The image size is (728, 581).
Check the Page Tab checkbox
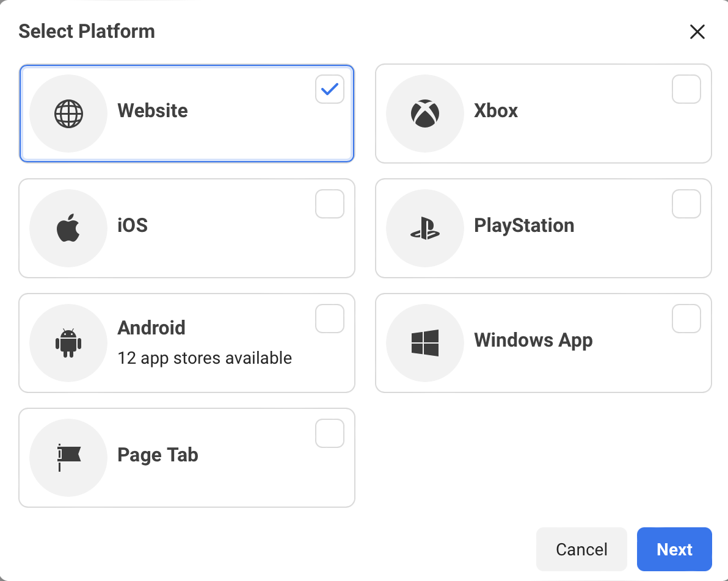click(x=330, y=433)
